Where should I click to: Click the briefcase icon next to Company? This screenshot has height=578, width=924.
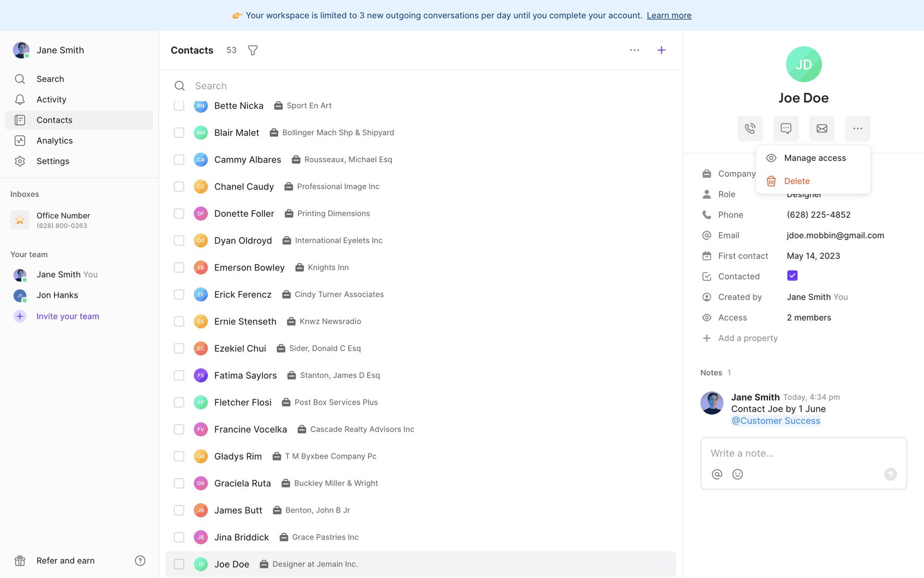pos(706,174)
